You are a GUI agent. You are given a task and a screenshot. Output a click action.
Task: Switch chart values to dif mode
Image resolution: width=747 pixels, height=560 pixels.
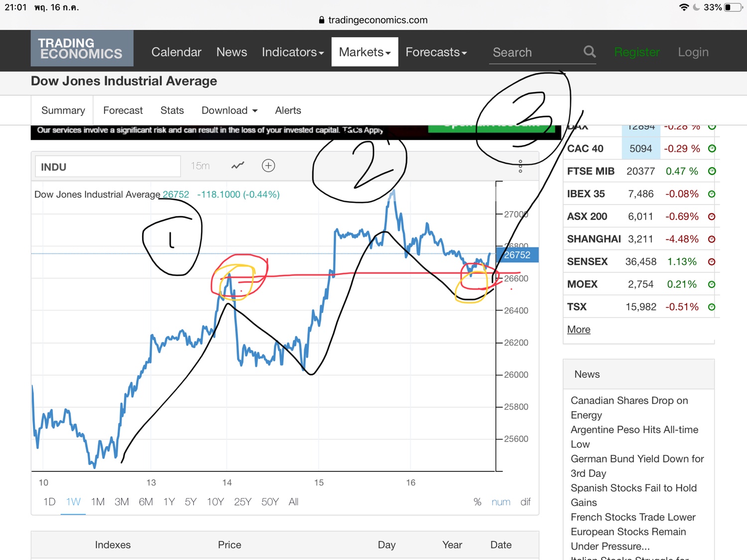(x=525, y=502)
